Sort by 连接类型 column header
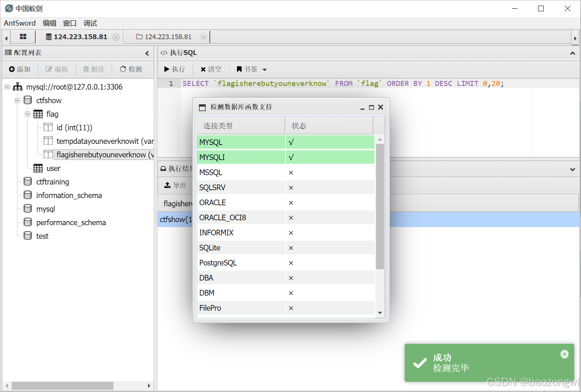This screenshot has width=581, height=392. click(241, 125)
